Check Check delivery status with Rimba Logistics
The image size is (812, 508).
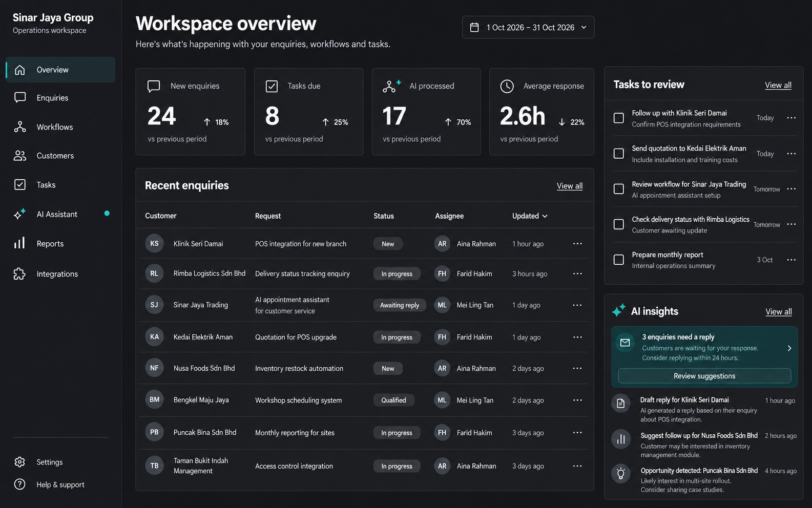tap(619, 224)
